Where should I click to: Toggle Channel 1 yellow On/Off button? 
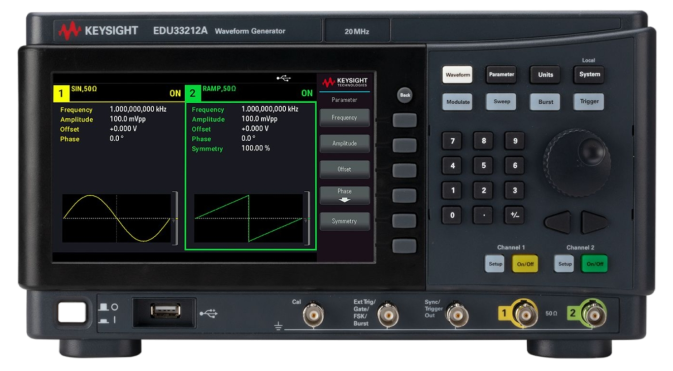pyautogui.click(x=525, y=264)
